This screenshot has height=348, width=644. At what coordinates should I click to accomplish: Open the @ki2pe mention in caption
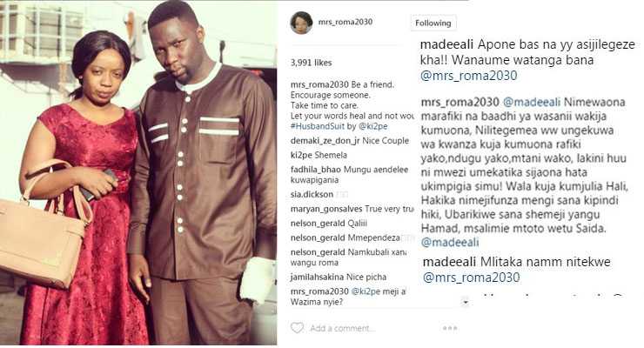point(373,126)
